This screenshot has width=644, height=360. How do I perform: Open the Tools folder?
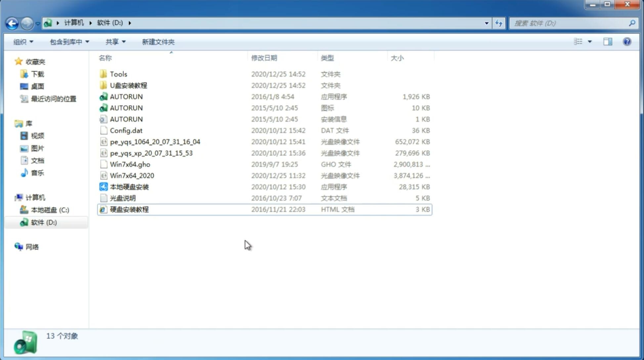tap(118, 73)
